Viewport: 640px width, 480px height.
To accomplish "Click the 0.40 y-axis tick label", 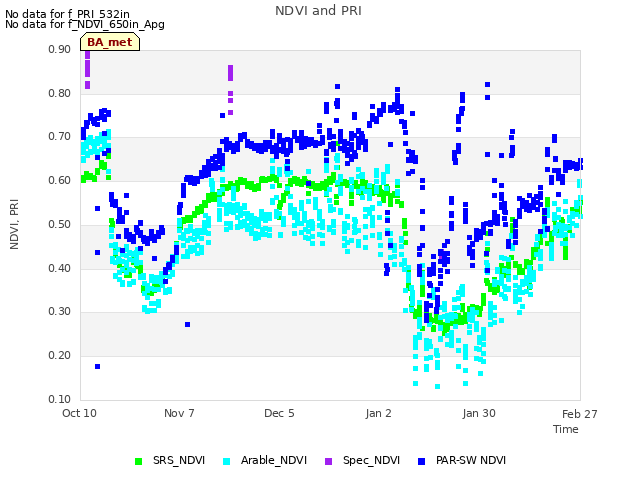I will tap(60, 269).
